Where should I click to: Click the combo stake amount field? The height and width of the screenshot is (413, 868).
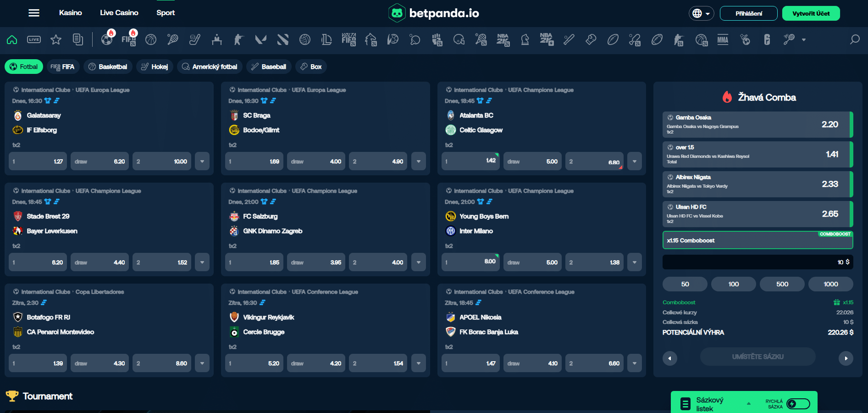757,262
